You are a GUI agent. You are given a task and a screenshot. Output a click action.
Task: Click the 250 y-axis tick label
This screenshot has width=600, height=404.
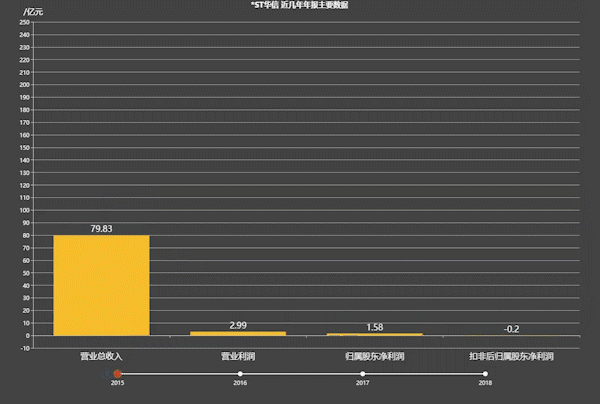pyautogui.click(x=23, y=23)
